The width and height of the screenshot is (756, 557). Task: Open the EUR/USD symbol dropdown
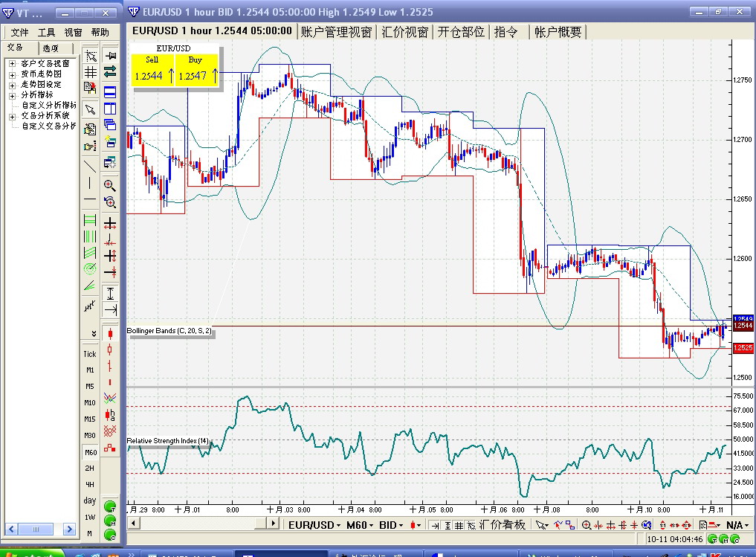click(x=315, y=525)
